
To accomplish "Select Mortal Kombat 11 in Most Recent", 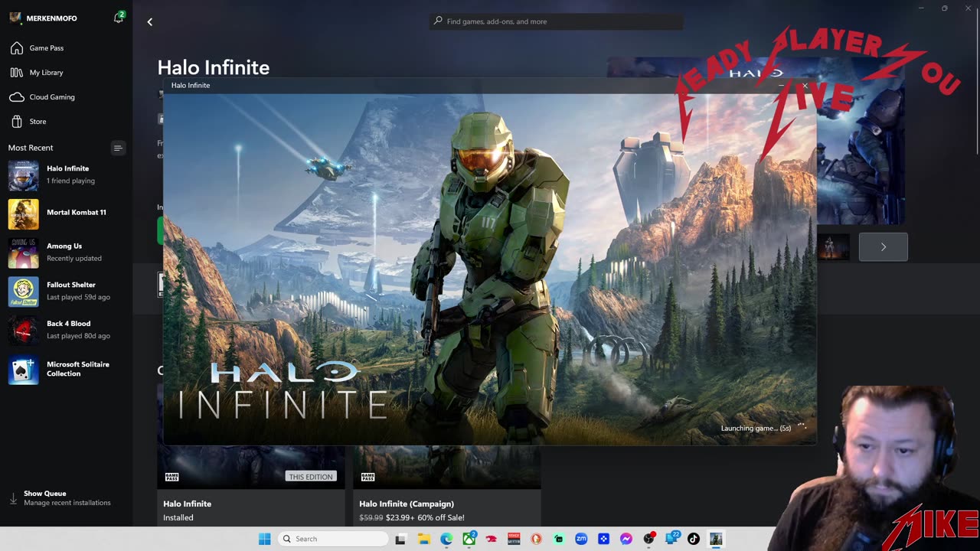I will tap(66, 214).
